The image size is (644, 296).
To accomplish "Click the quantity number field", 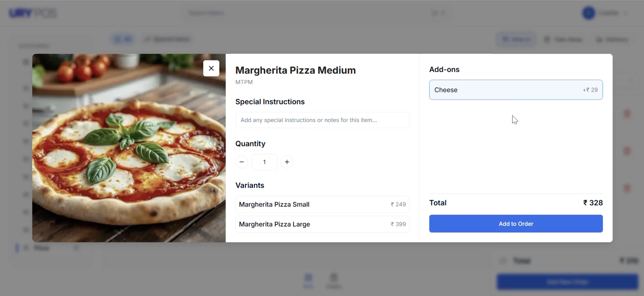I will (264, 162).
